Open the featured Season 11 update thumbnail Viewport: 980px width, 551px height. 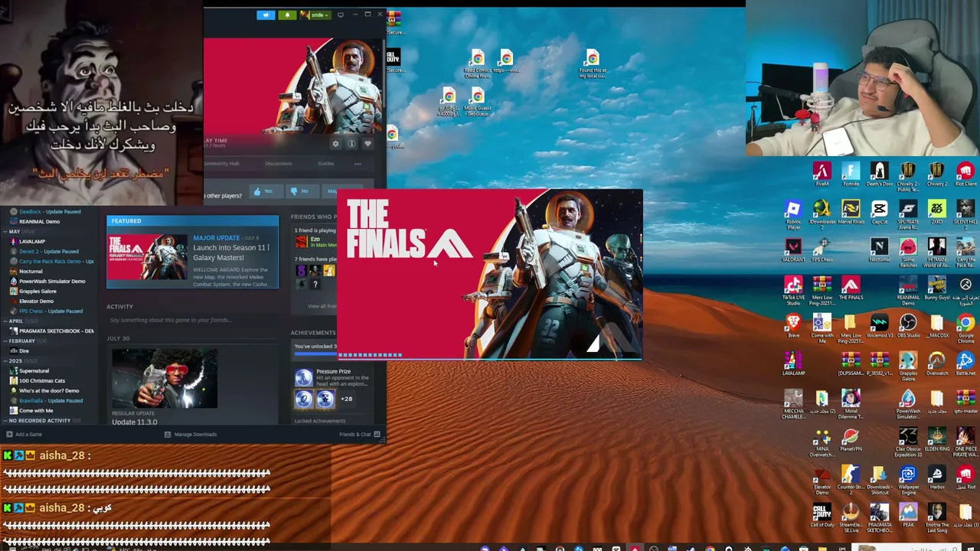147,256
